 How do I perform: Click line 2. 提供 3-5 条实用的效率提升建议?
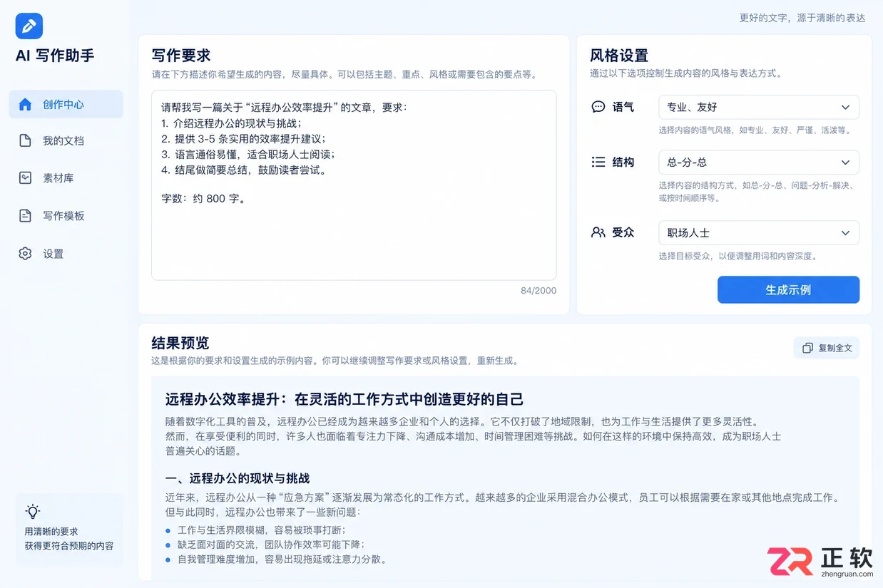click(x=243, y=139)
